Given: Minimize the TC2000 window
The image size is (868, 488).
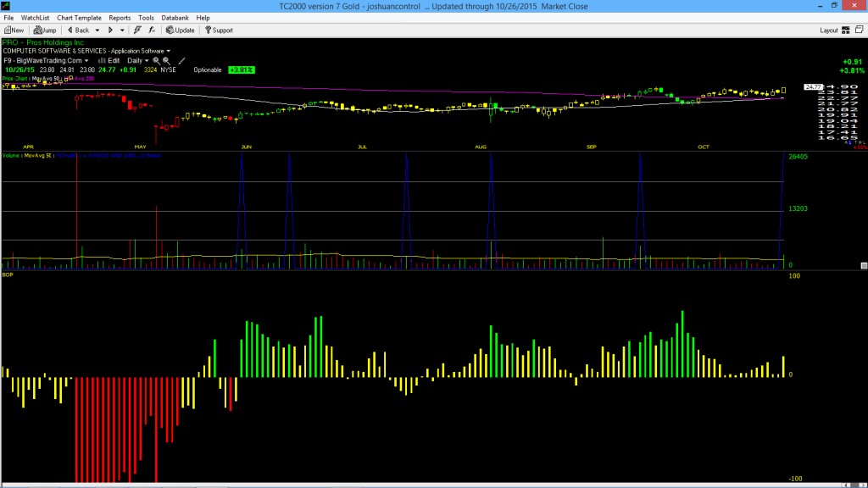Looking at the screenshot, I should (820, 6).
